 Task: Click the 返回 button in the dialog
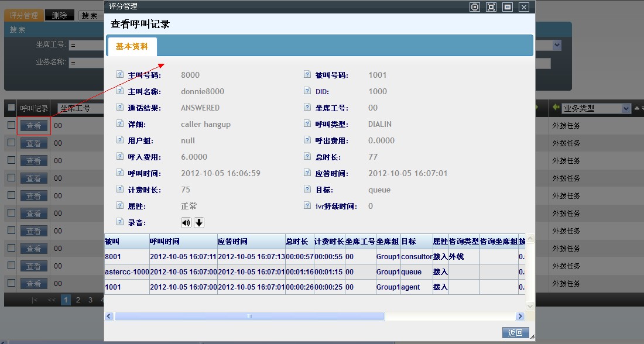[x=515, y=332]
